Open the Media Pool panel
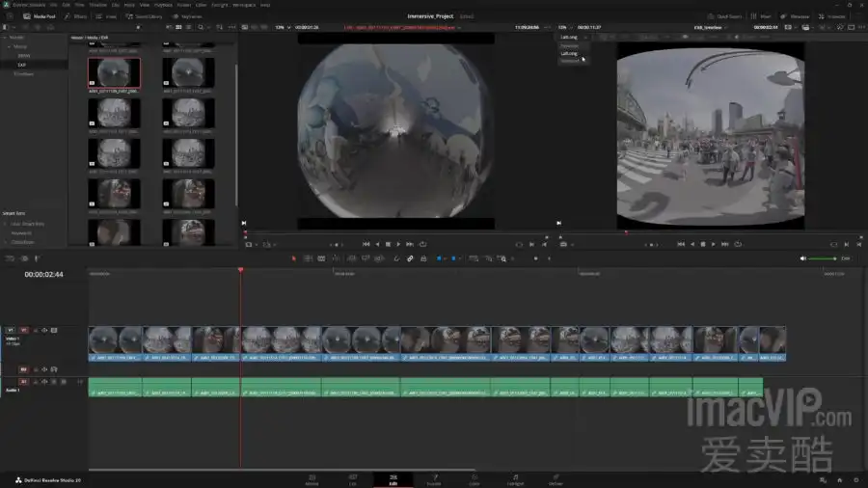Screen dimensions: 868x488 [x=40, y=16]
